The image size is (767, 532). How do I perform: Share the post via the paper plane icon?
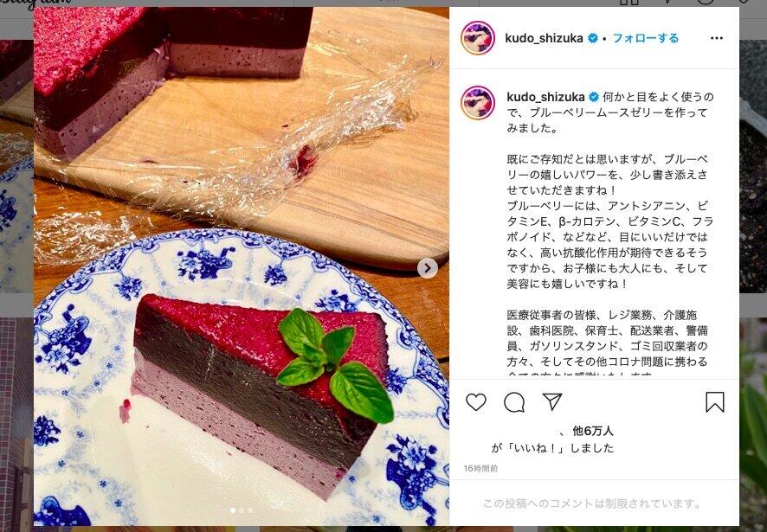pyautogui.click(x=552, y=401)
